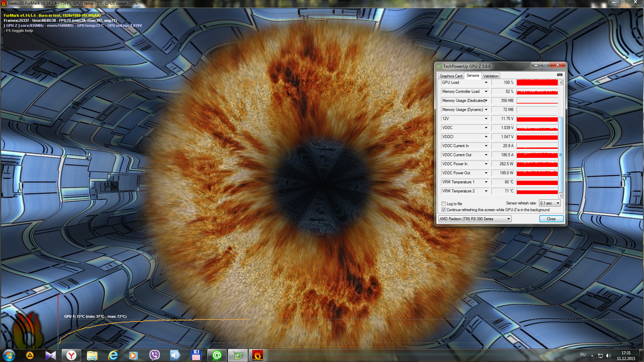This screenshot has width=644, height=362.
Task: Expand the GPU Load sensor dropdown arrow
Action: [x=486, y=82]
